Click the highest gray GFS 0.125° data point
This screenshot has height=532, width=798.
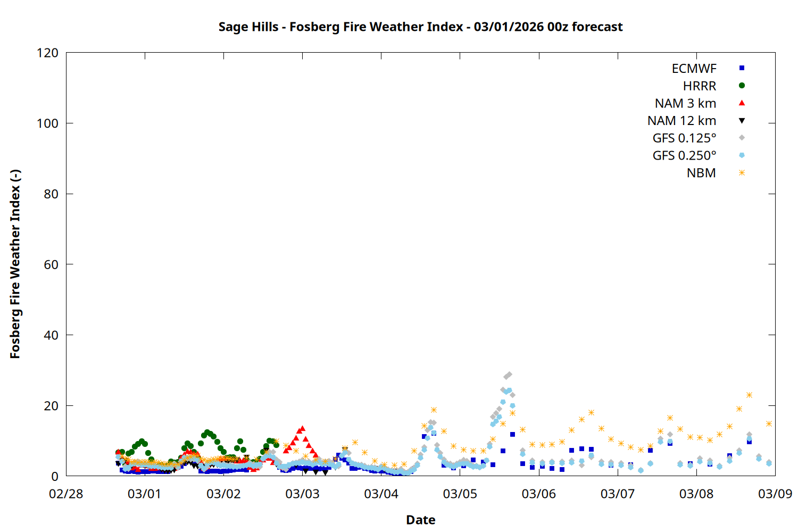(509, 375)
